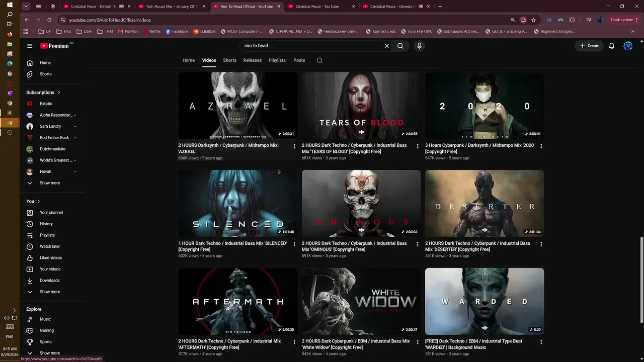Switch to the Releases tab
This screenshot has height=362, width=644.
click(x=253, y=60)
